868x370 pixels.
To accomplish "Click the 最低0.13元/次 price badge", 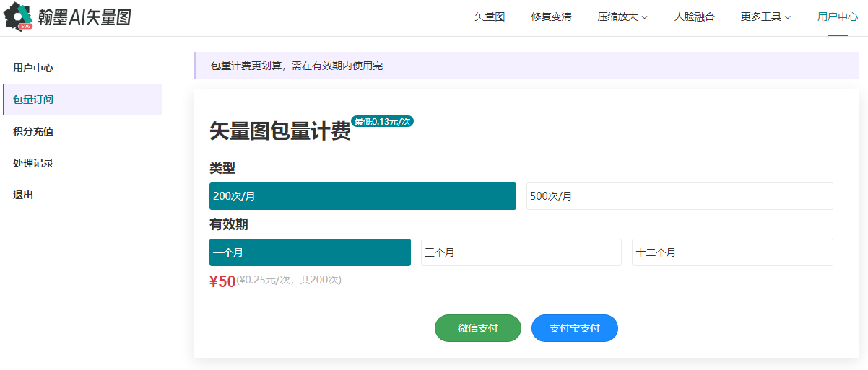I will pos(382,121).
